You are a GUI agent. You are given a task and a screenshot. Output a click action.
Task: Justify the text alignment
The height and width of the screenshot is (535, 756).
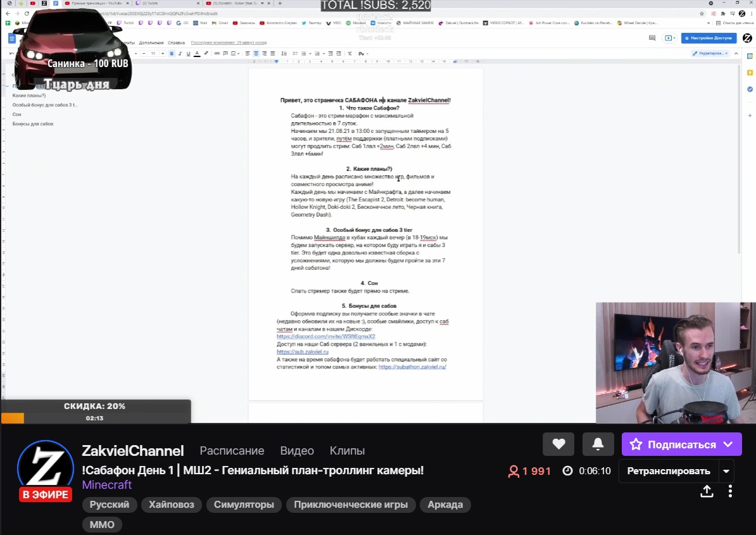point(272,53)
